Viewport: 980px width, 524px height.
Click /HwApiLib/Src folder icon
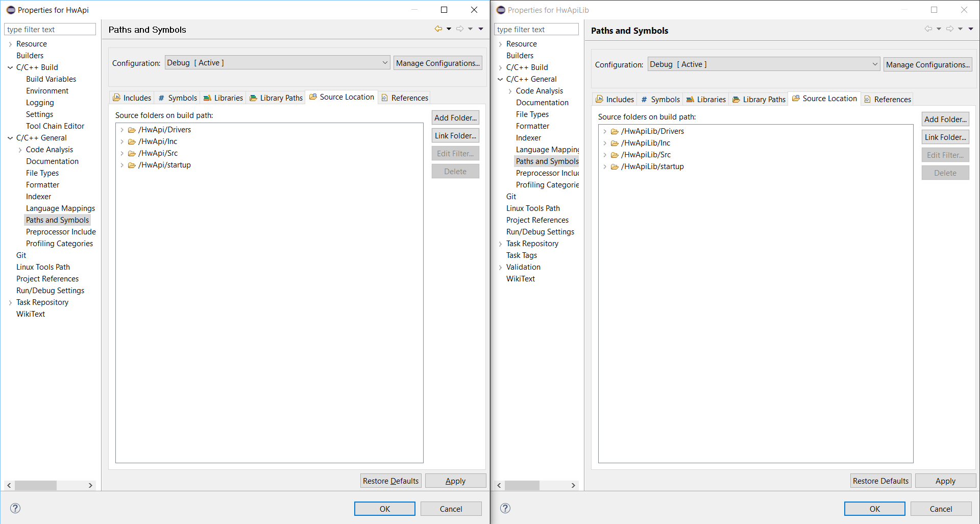tap(615, 155)
